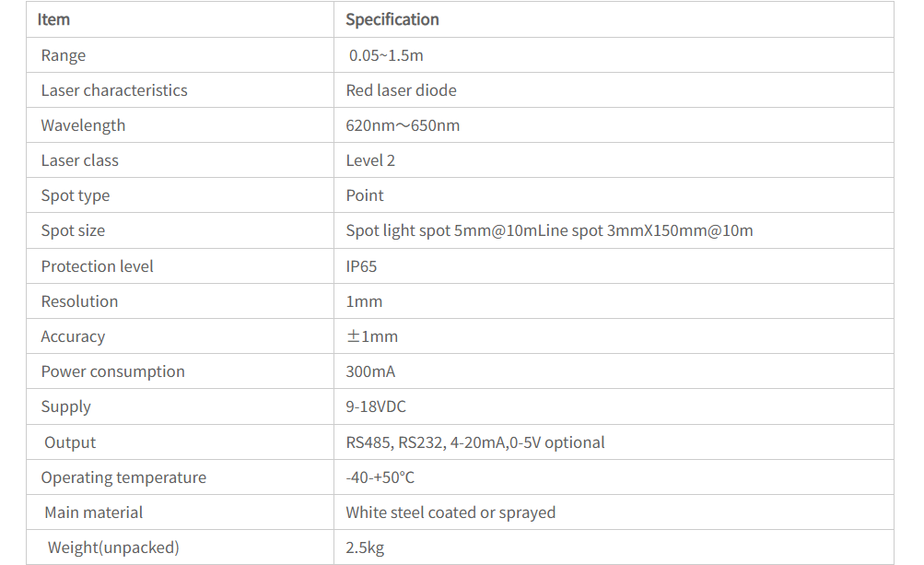Viewport: 924px width, 565px height.
Task: Select the 'Spot type' row label
Action: click(75, 195)
